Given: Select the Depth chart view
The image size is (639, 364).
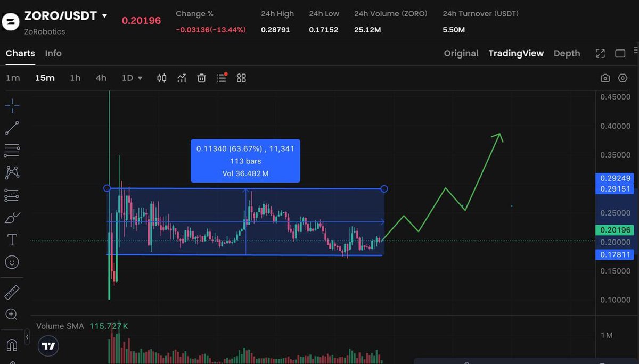Looking at the screenshot, I should (567, 53).
